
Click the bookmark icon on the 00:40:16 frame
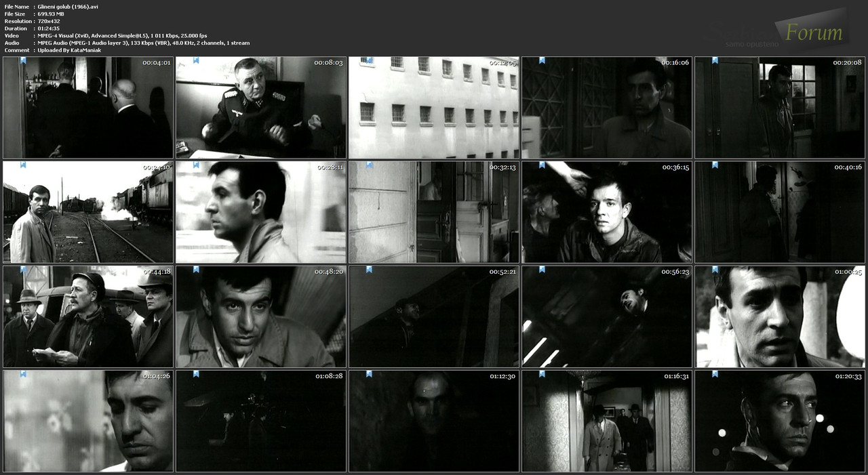[x=715, y=165]
